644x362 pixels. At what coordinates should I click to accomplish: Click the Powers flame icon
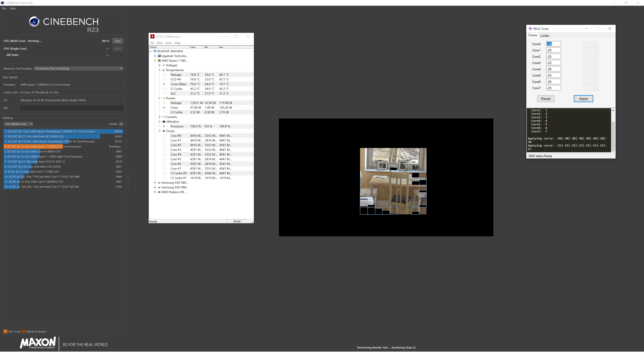point(164,98)
